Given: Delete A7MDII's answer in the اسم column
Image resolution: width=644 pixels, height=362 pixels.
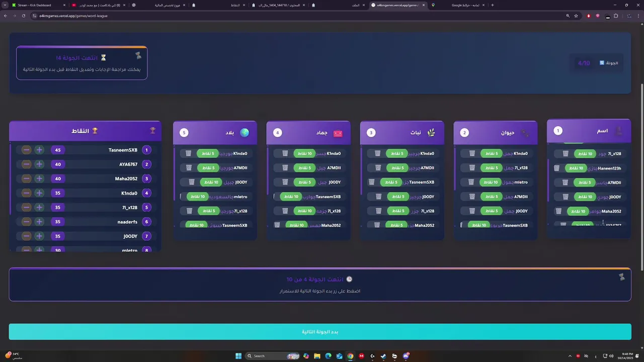Looking at the screenshot, I should pos(565,183).
